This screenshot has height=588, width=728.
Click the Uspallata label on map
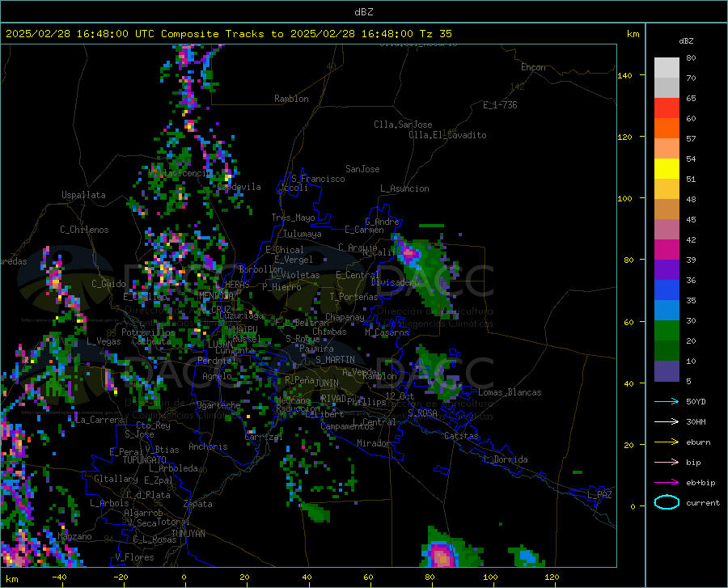(83, 195)
